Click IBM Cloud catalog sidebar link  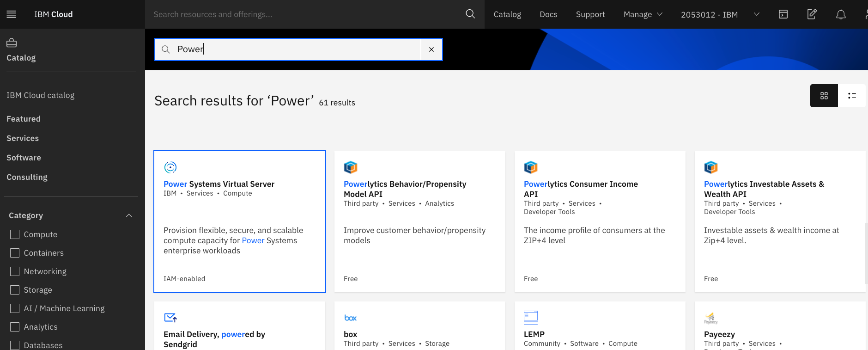coord(40,95)
